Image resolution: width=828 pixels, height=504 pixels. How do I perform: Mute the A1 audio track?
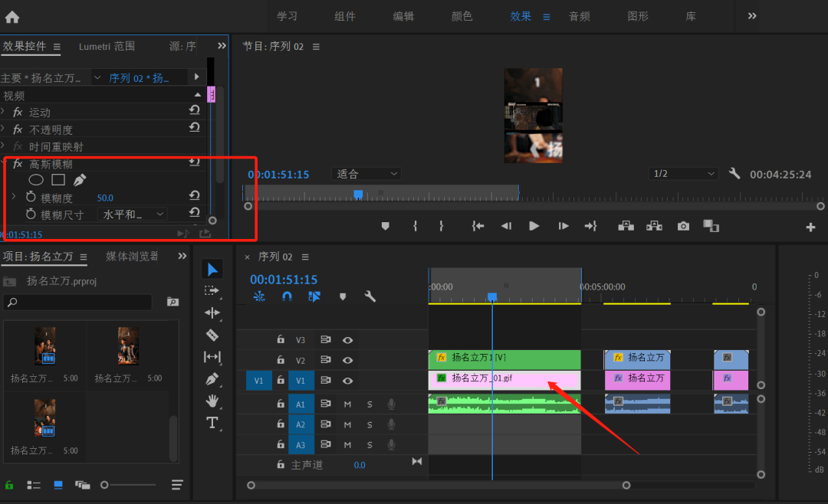347,404
